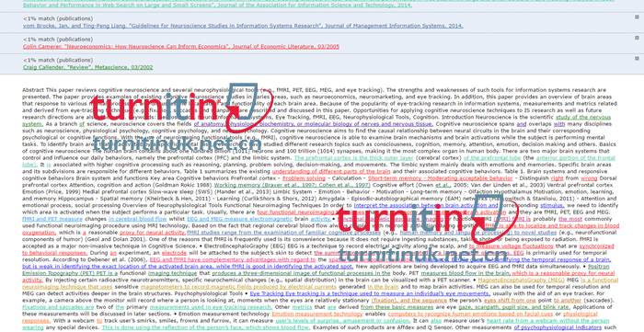
Task: Click highlighted text 'The prefrontal cortex is the thick outer layer'
Action: (x=353, y=158)
